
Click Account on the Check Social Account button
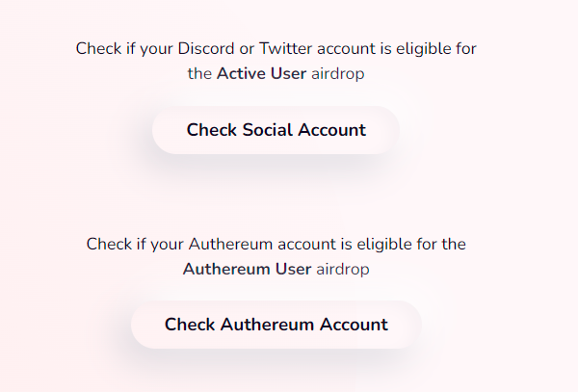coord(332,130)
